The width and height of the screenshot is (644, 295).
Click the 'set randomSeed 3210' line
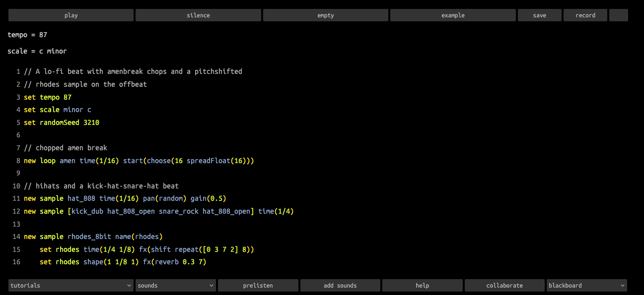pos(62,122)
